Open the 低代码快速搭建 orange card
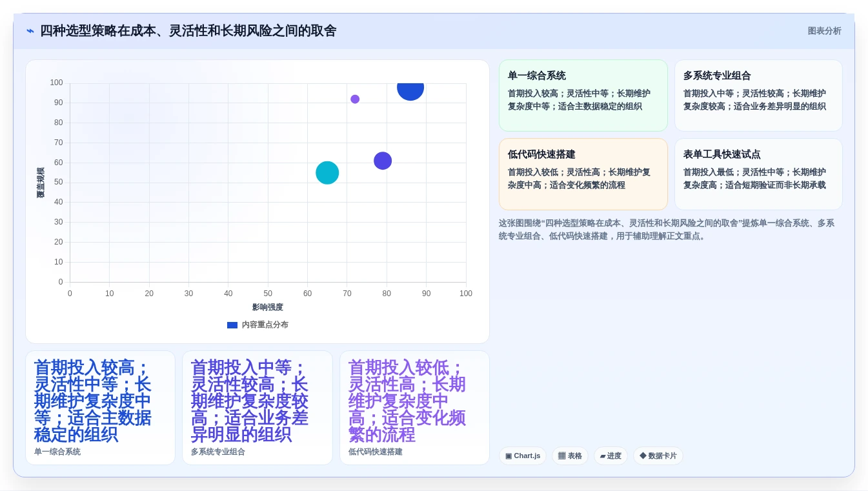Viewport: 868px width, 491px height. coord(583,174)
